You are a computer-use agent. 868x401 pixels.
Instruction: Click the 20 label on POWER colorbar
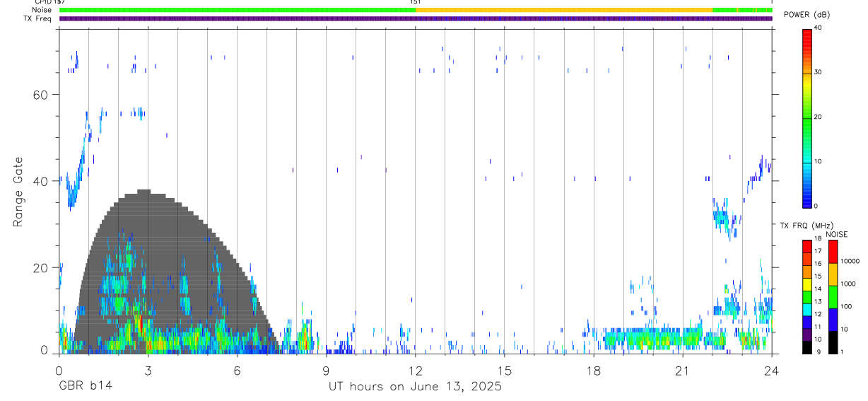pos(819,117)
